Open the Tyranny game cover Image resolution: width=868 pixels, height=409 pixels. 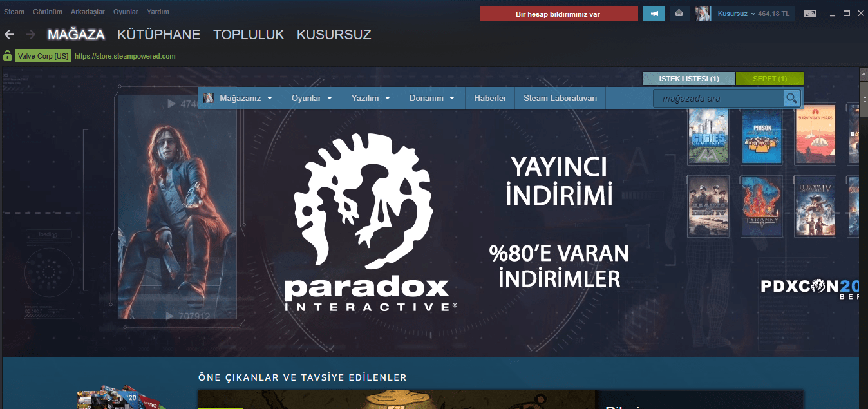[762, 206]
